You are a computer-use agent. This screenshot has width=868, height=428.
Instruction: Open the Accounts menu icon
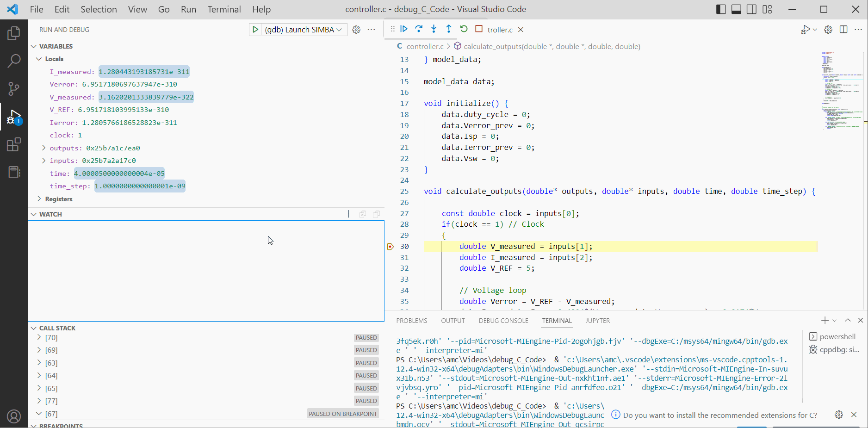[x=14, y=416]
